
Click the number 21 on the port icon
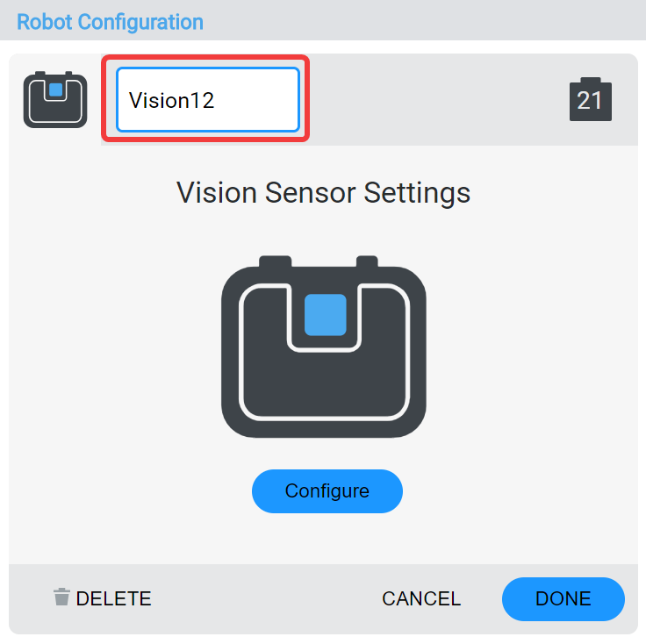click(x=590, y=101)
